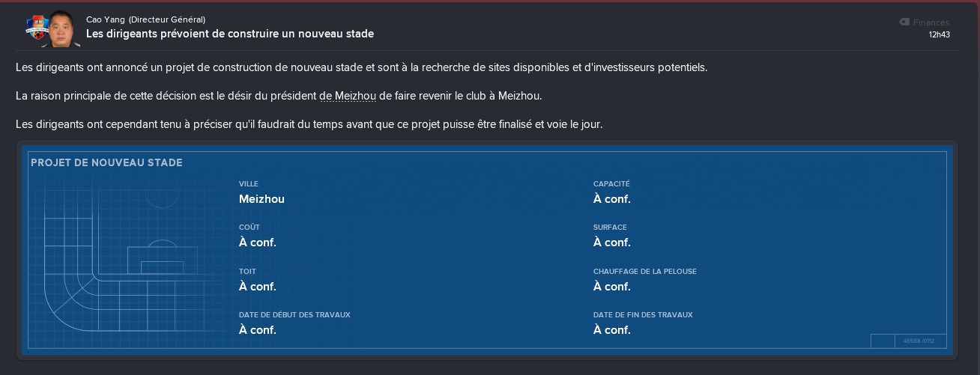Click the 12h43 message timestamp
The width and height of the screenshot is (980, 375).
[x=940, y=34]
